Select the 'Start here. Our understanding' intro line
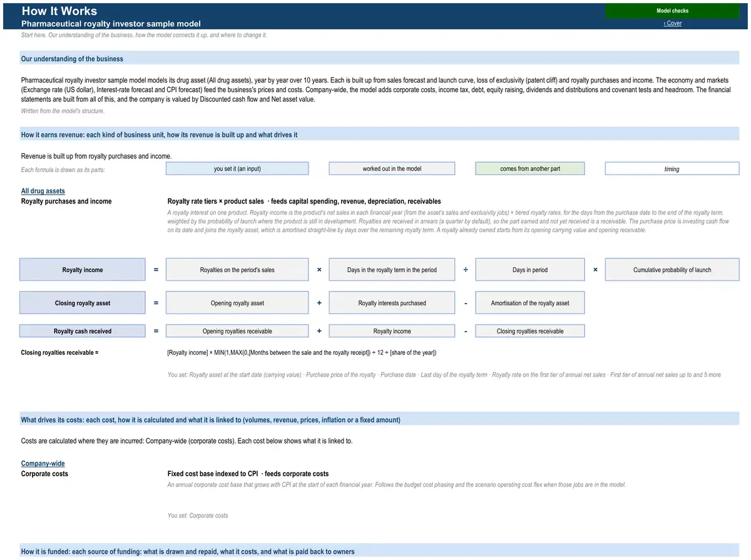 (x=144, y=35)
